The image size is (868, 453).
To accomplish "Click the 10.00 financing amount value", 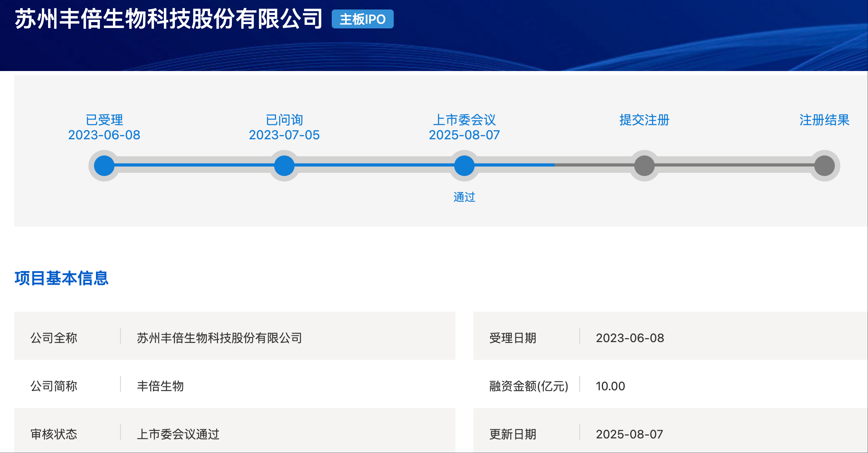I will [610, 386].
